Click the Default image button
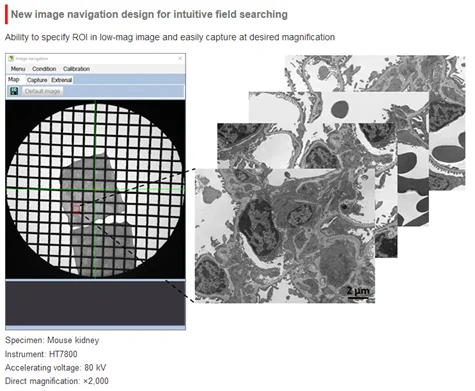The width and height of the screenshot is (475, 391). 42,91
